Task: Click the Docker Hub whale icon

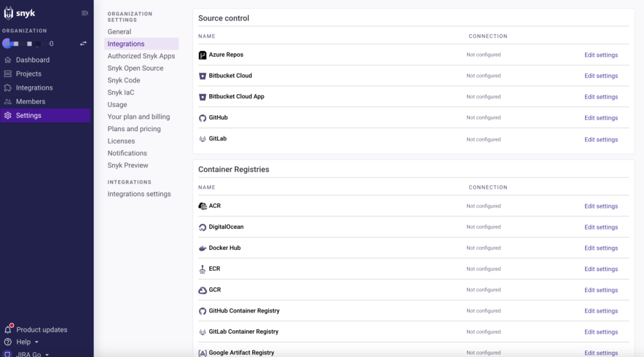Action: point(203,249)
